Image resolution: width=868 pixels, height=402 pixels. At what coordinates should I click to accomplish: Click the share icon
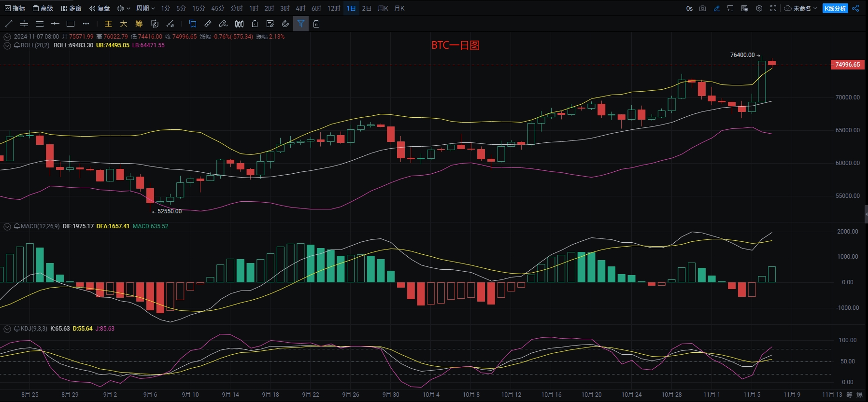[x=855, y=8]
